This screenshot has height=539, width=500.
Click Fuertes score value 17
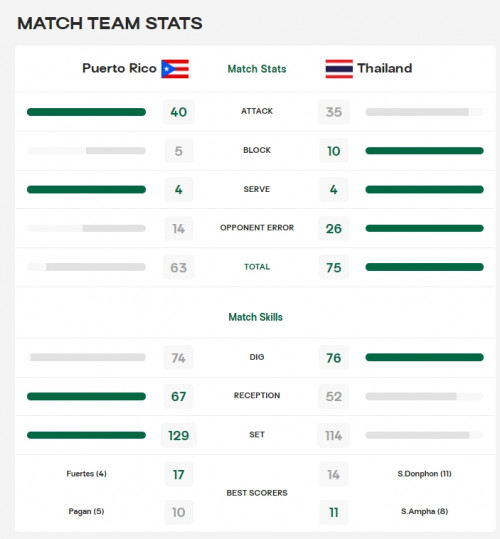pos(179,475)
